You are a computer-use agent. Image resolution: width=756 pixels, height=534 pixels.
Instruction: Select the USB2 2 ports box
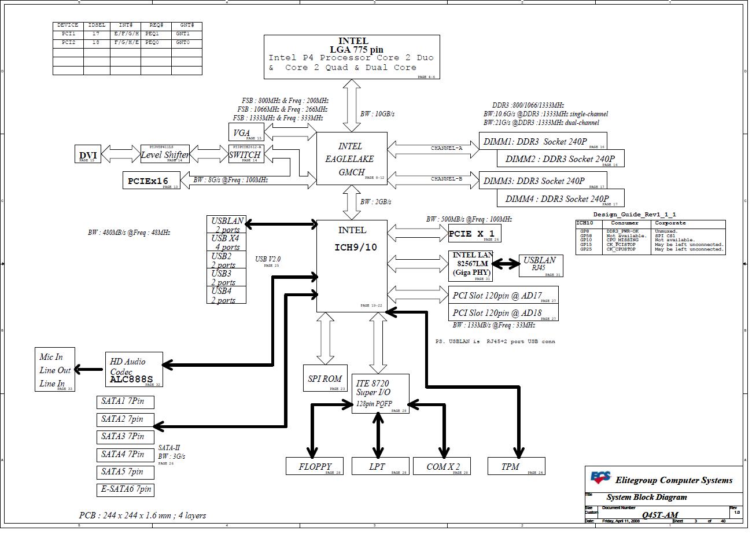click(227, 260)
